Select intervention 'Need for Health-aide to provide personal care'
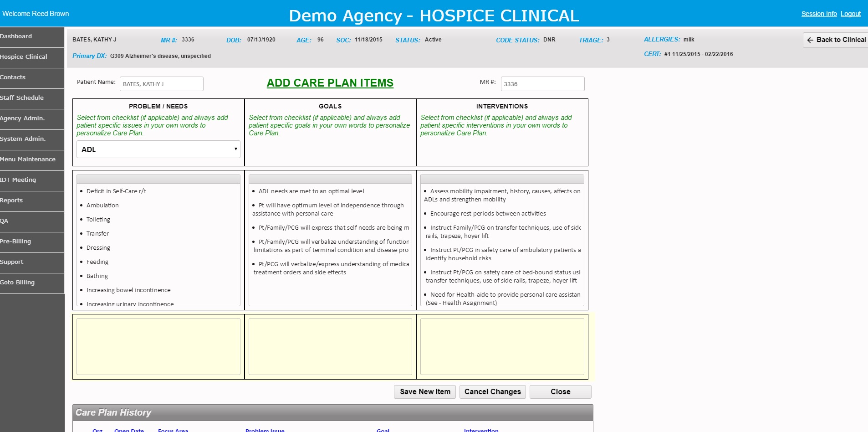This screenshot has width=868, height=432. 503,298
